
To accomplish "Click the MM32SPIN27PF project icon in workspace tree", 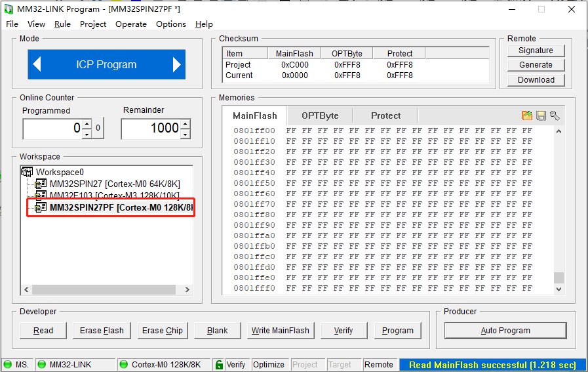I will 41,207.
